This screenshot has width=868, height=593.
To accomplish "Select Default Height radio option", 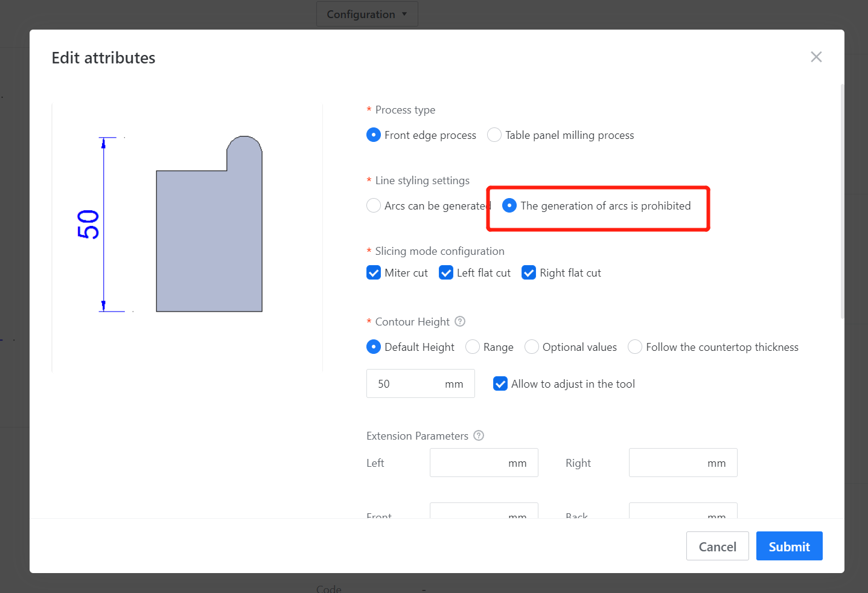I will (374, 347).
